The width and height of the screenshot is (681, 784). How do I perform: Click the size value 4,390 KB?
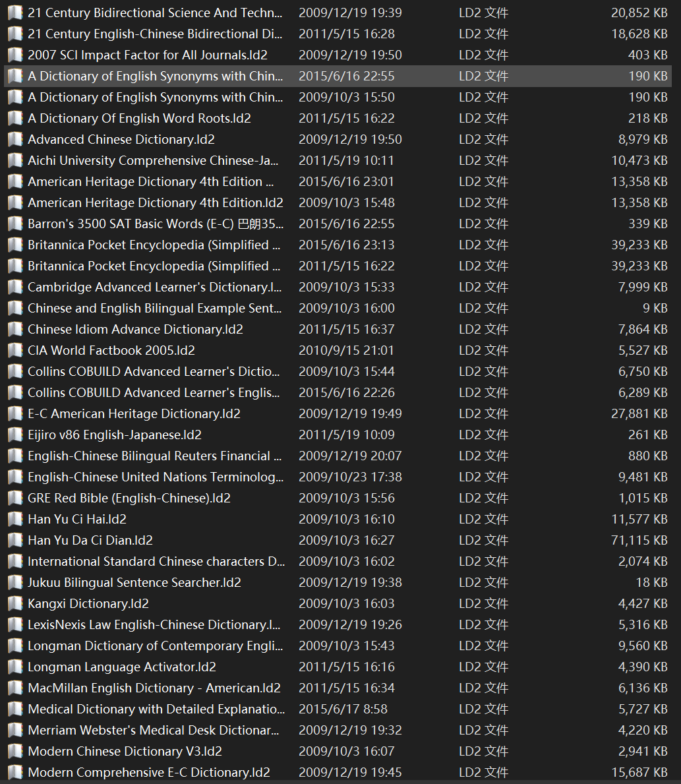click(x=643, y=667)
